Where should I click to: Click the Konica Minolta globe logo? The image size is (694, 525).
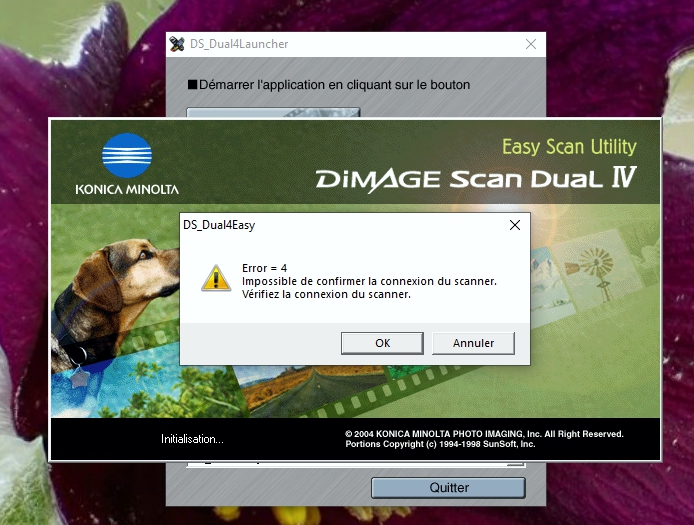(127, 156)
